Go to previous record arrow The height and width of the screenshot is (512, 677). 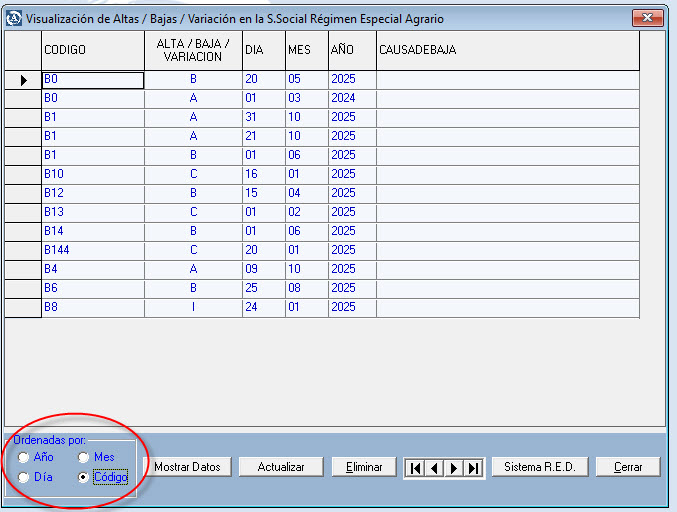(x=433, y=467)
